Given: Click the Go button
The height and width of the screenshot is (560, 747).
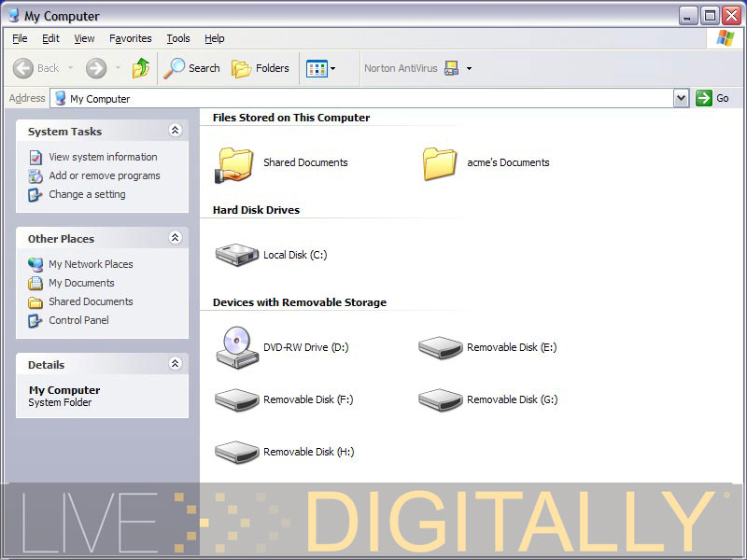Looking at the screenshot, I should click(x=712, y=98).
